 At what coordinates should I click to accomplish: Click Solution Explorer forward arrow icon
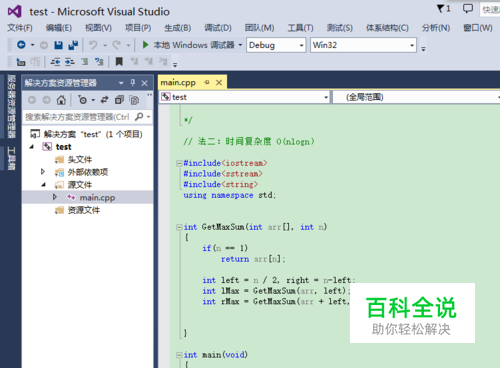[x=47, y=100]
